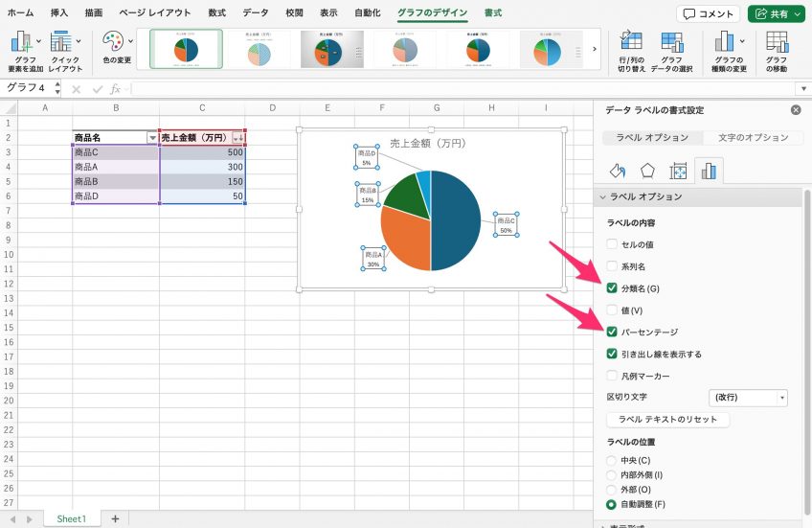This screenshot has width=812, height=528.
Task: Select the bar chart label options icon
Action: pyautogui.click(x=709, y=171)
